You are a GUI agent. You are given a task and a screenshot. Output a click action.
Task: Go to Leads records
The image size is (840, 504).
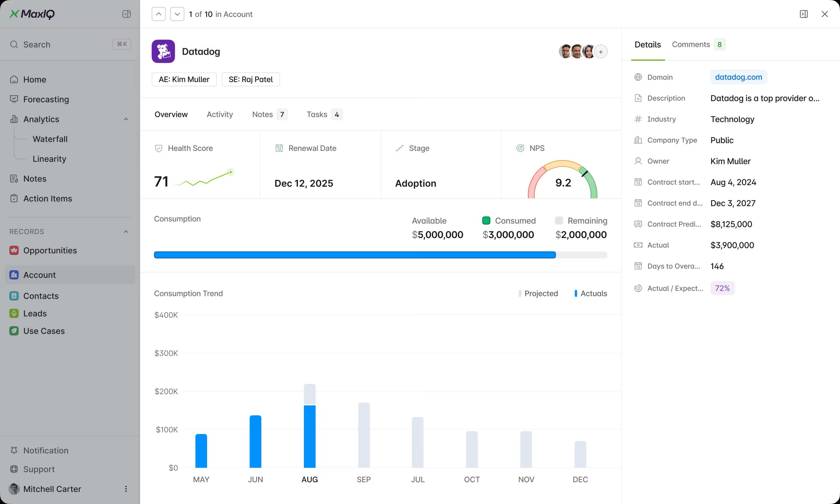[35, 313]
